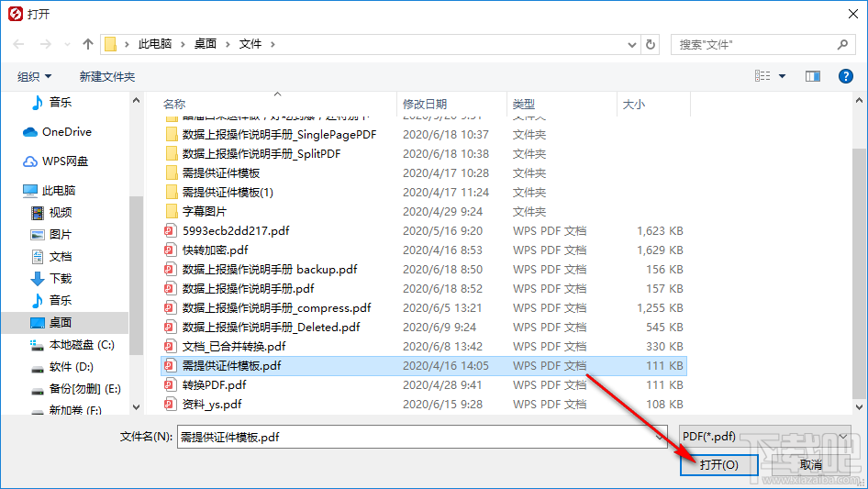Click PDF icon of 快转加密.pdf
Viewport: 868px width, 489px height.
coord(171,250)
